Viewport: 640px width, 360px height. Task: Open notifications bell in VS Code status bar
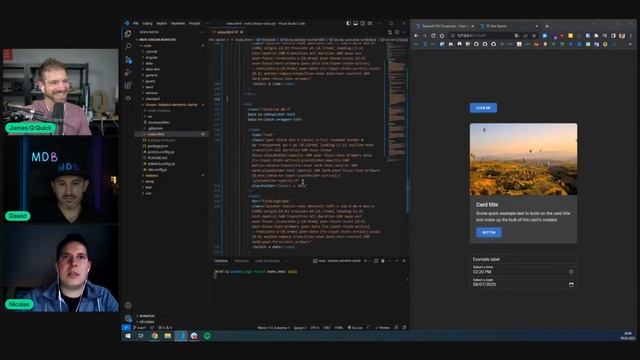404,327
